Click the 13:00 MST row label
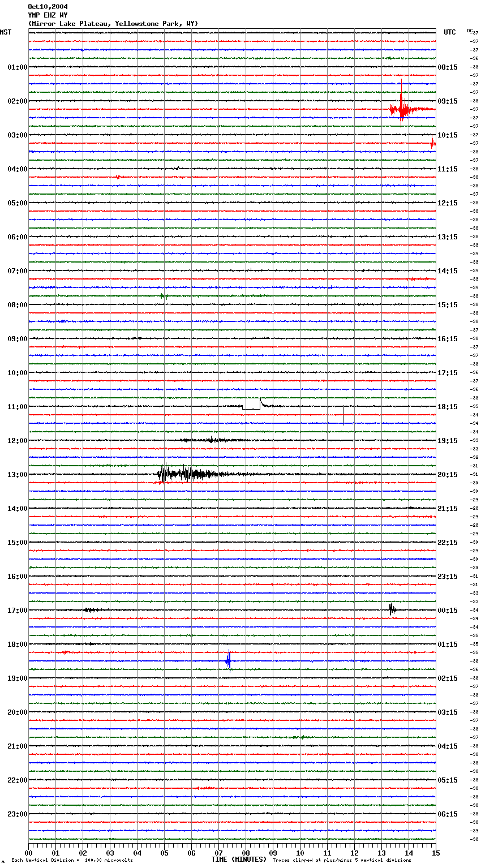This screenshot has height=868, width=481. point(17,475)
